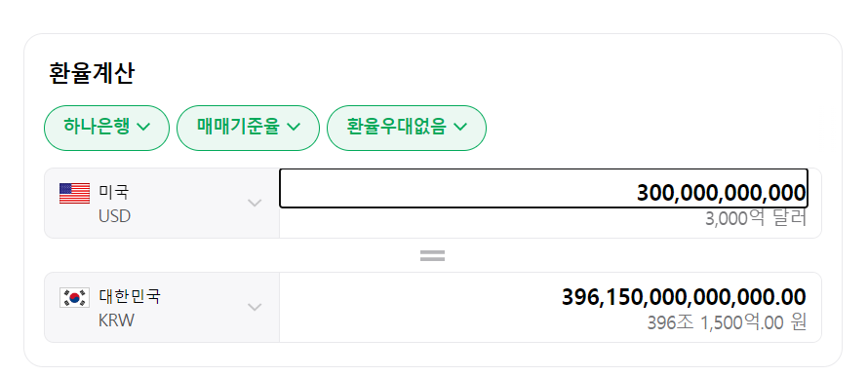Click the chevron arrow next to 하나은행

[x=142, y=128]
